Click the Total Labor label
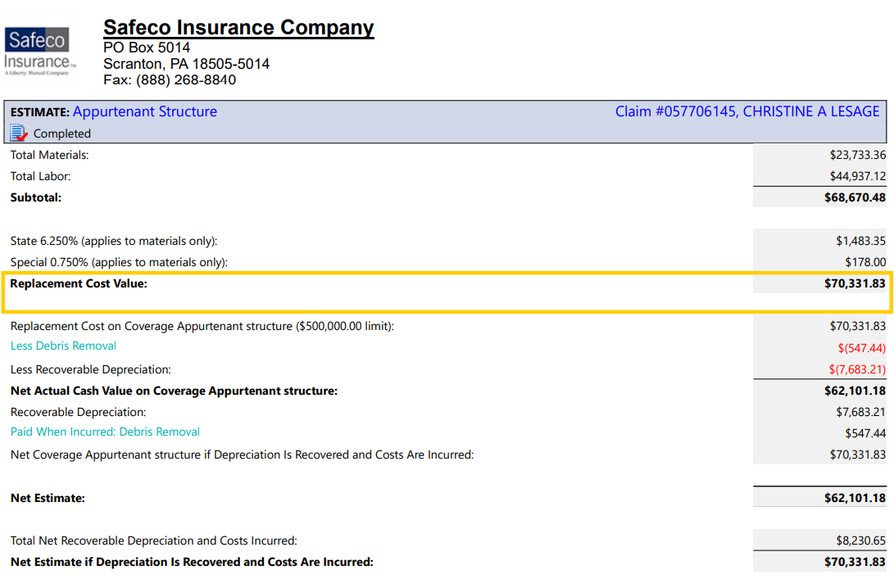The image size is (894, 588). [x=40, y=177]
